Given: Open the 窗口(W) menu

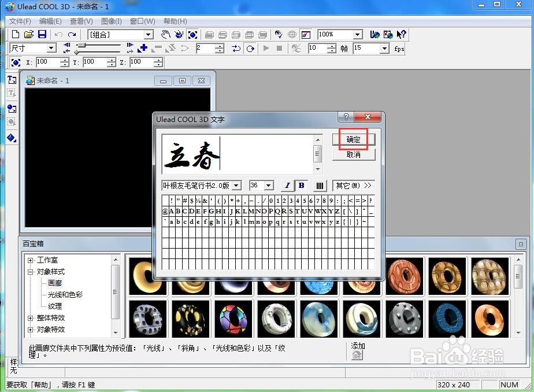Looking at the screenshot, I should pyautogui.click(x=142, y=21).
